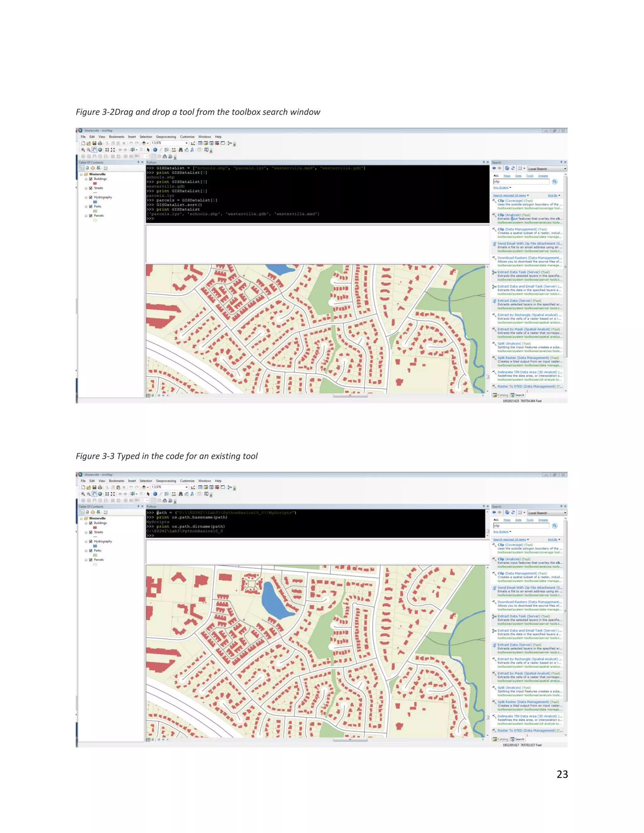The width and height of the screenshot is (644, 833).
Task: Click the New document icon in Figure 3-3
Action: click(x=84, y=488)
